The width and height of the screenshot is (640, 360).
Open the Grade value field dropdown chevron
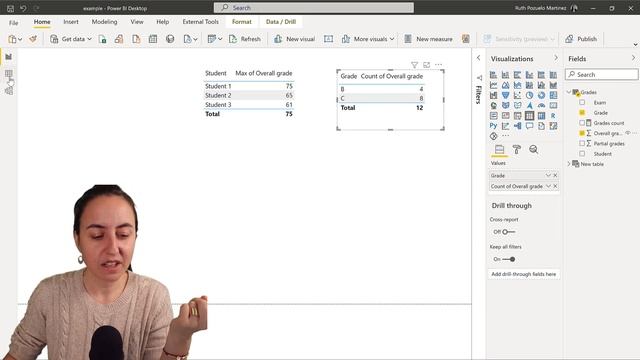click(548, 175)
